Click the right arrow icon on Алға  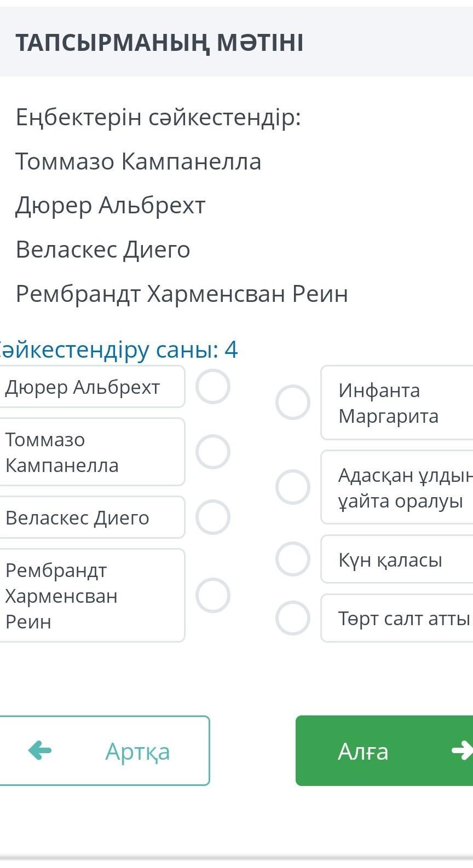pyautogui.click(x=462, y=750)
